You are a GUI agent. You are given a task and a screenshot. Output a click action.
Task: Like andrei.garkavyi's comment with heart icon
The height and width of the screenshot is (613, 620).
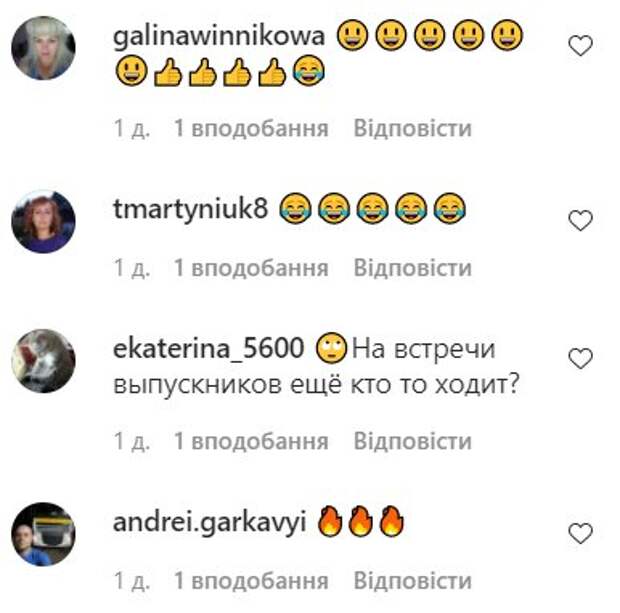click(x=580, y=533)
